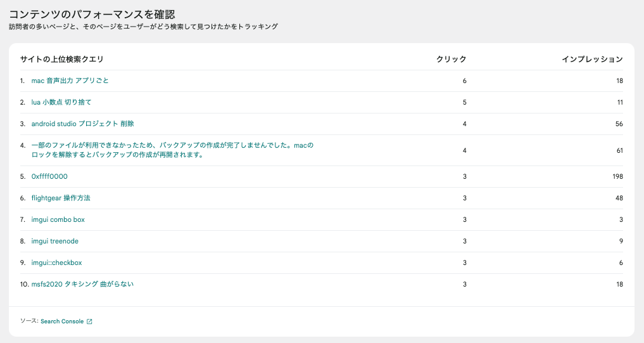Open the Search Console source link
Screen dimensions: 644x343
click(62, 321)
